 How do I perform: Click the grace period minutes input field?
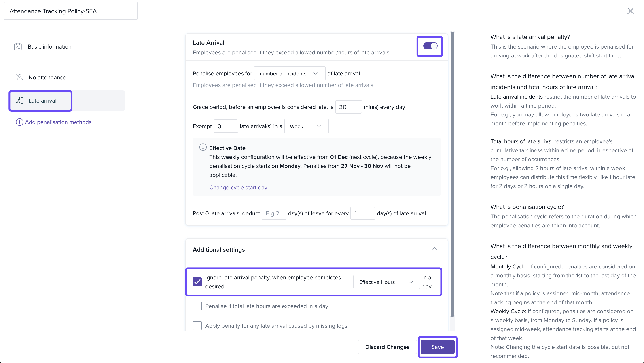tap(348, 107)
